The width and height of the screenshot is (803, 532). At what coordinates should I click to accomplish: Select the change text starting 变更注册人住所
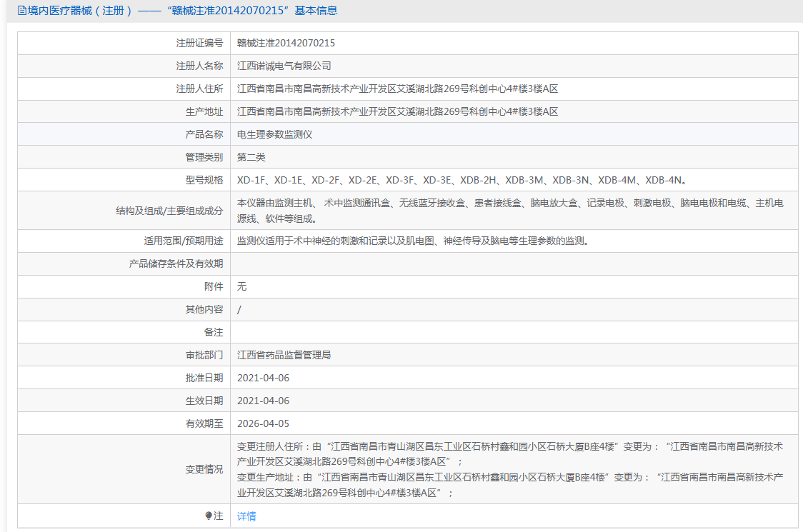pos(510,470)
